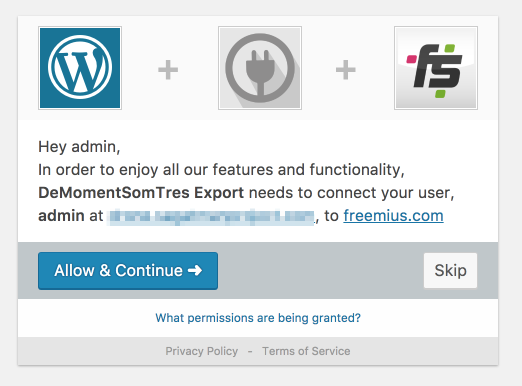Click the Freemius fs logo

coord(436,68)
